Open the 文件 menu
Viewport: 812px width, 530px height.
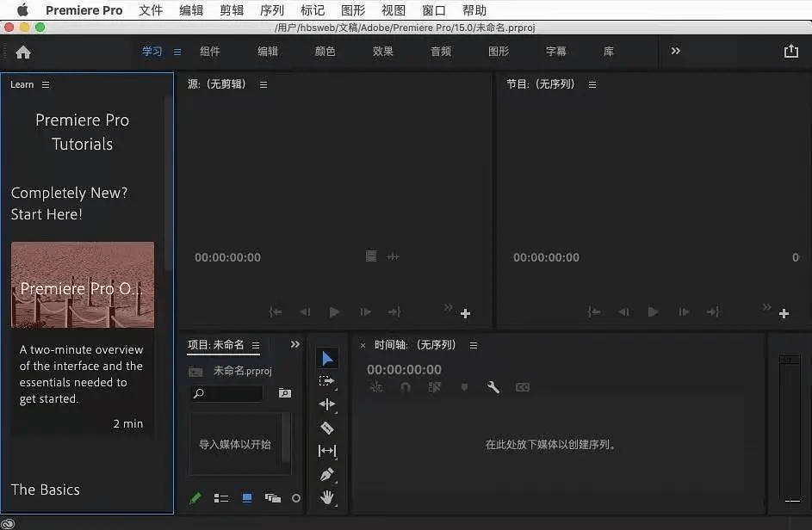151,10
